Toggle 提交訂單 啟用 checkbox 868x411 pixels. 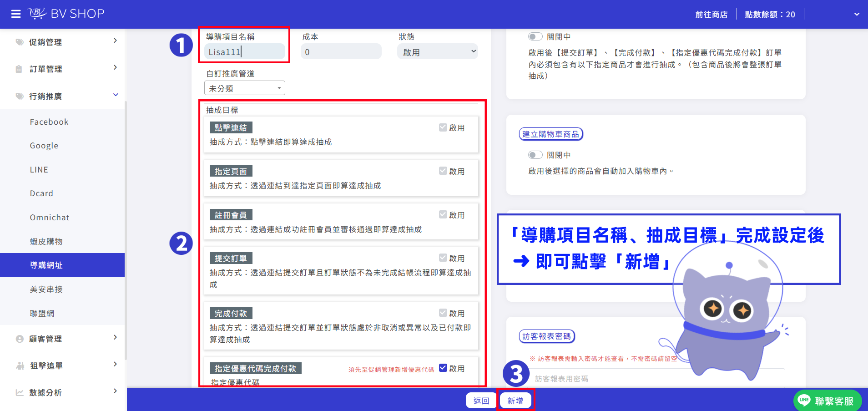click(x=443, y=258)
